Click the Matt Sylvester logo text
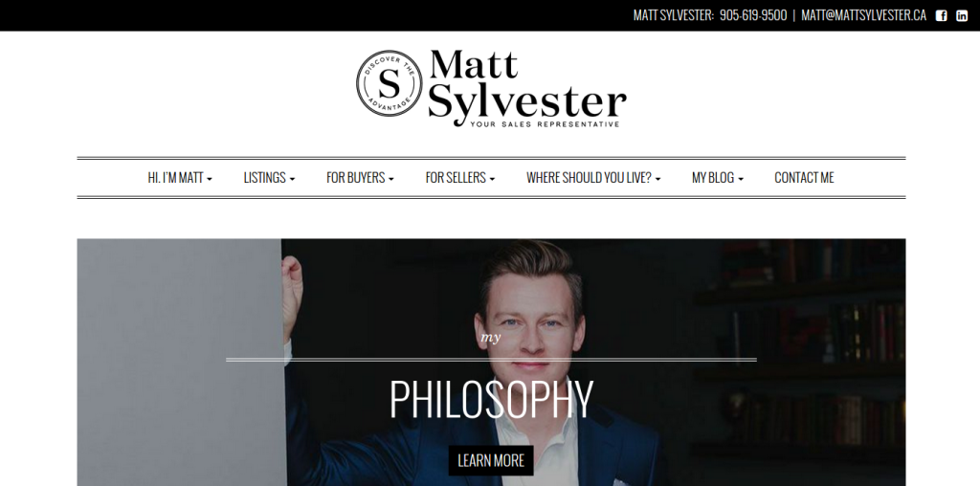This screenshot has height=486, width=980. point(527,87)
